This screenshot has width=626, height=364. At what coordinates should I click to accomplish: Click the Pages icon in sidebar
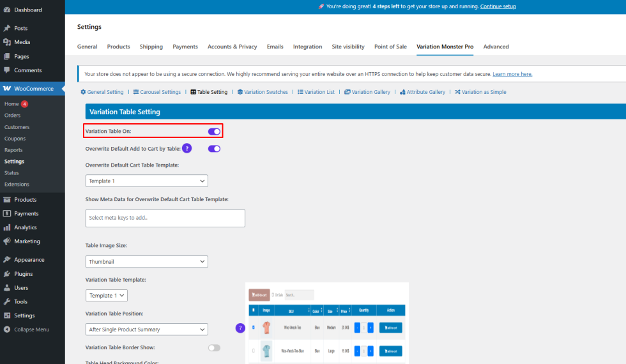[7, 56]
